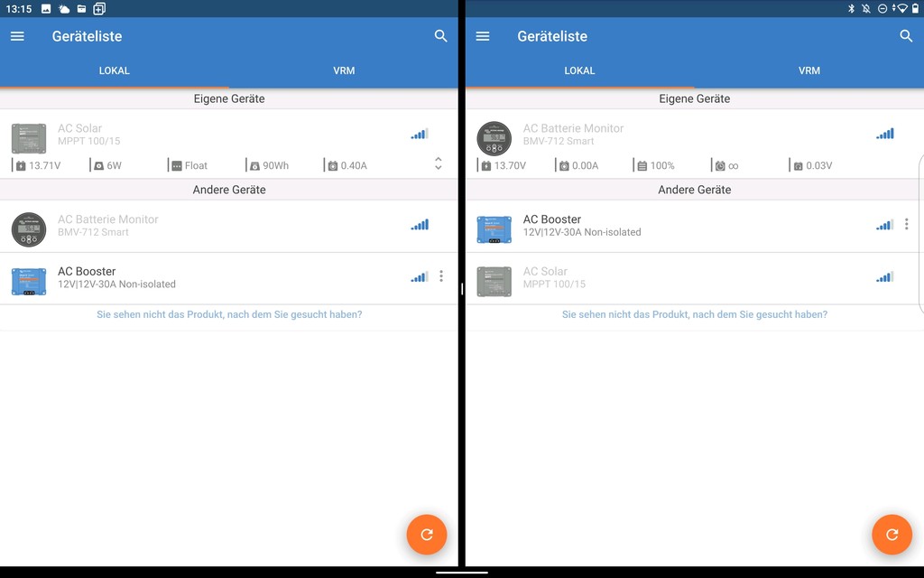Tap signal icon of AC Batterie Monitor left window
924x578 pixels.
(420, 225)
